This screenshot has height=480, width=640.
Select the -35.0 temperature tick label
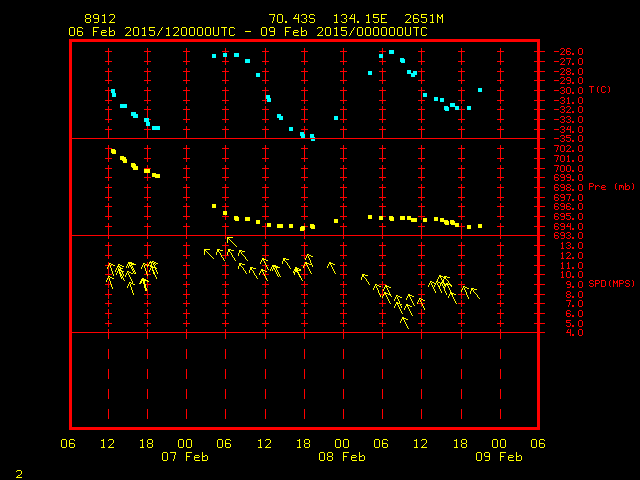[569, 139]
